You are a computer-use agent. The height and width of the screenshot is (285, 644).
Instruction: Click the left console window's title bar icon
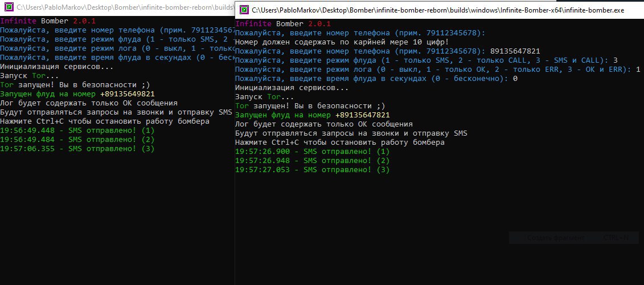point(8,8)
